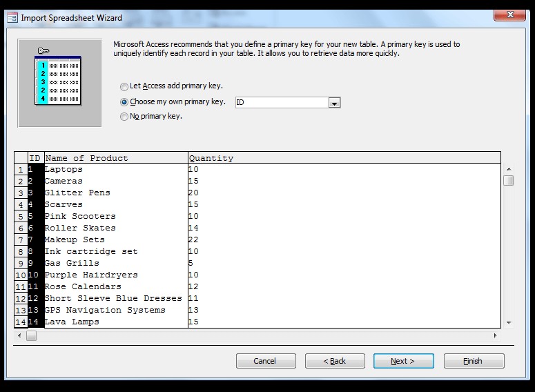The height and width of the screenshot is (392, 535).
Task: Click the primary key table illustration
Action: [59, 83]
